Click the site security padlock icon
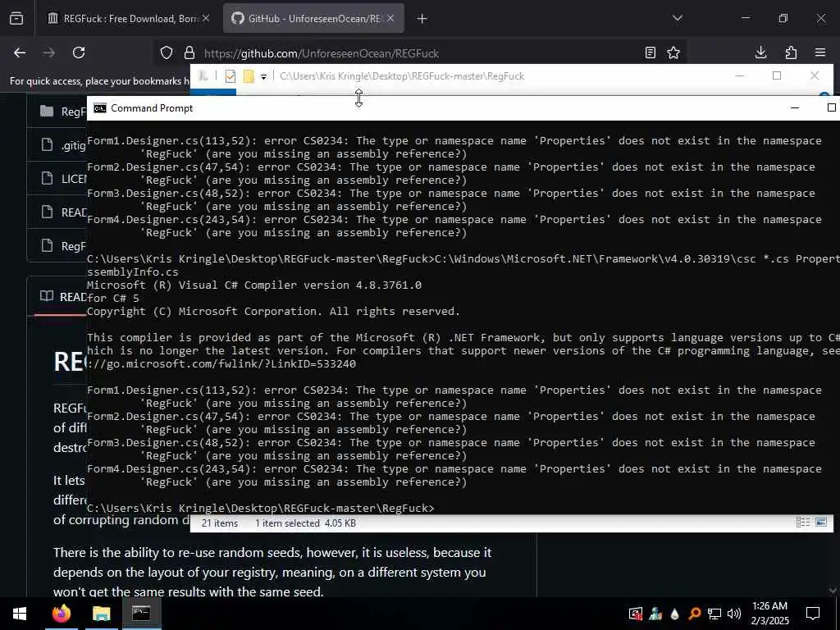 click(189, 52)
